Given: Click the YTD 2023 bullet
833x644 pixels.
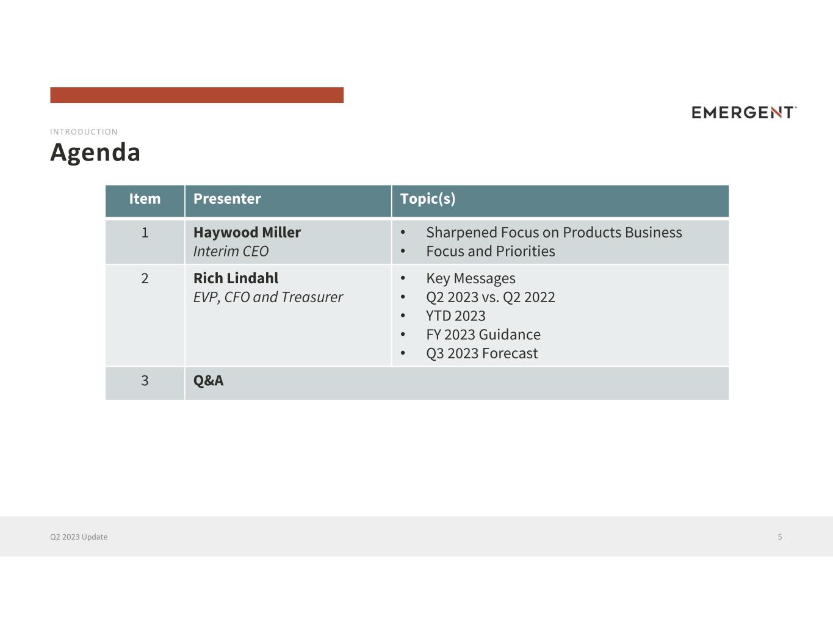Looking at the screenshot, I should click(456, 316).
